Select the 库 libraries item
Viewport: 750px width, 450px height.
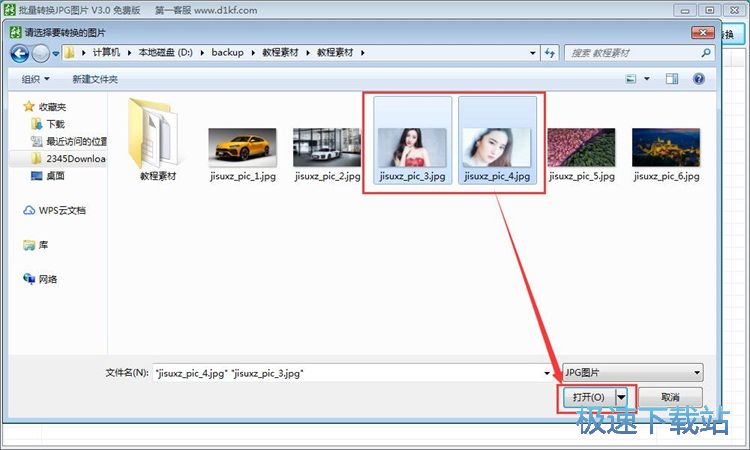coord(43,245)
